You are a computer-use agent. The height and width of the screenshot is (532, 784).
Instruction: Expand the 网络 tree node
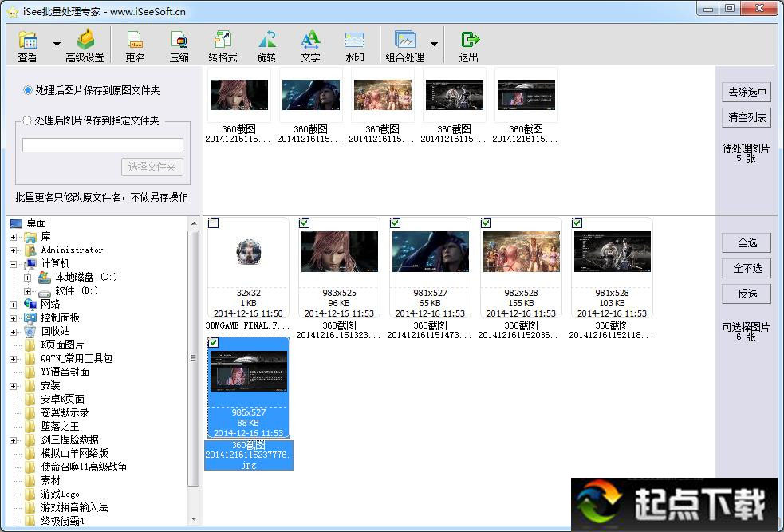tap(14, 305)
